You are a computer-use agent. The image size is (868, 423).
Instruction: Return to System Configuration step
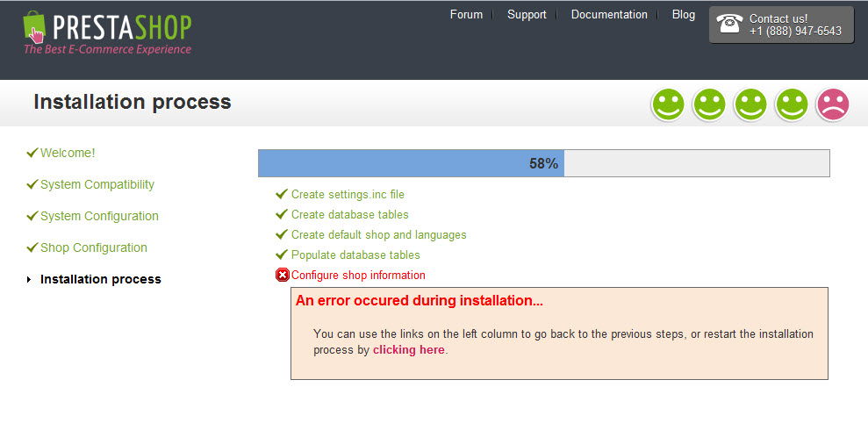point(100,216)
